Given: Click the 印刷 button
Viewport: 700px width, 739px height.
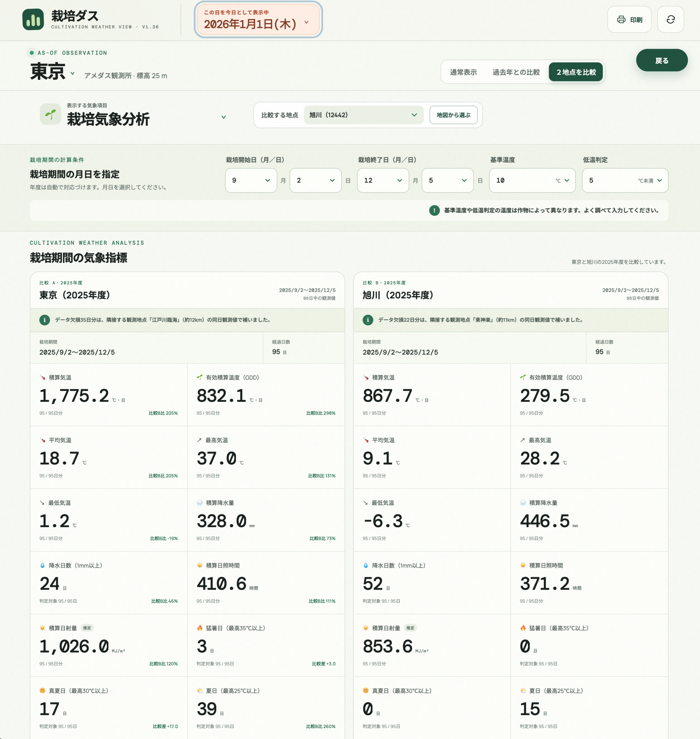Looking at the screenshot, I should coord(629,19).
